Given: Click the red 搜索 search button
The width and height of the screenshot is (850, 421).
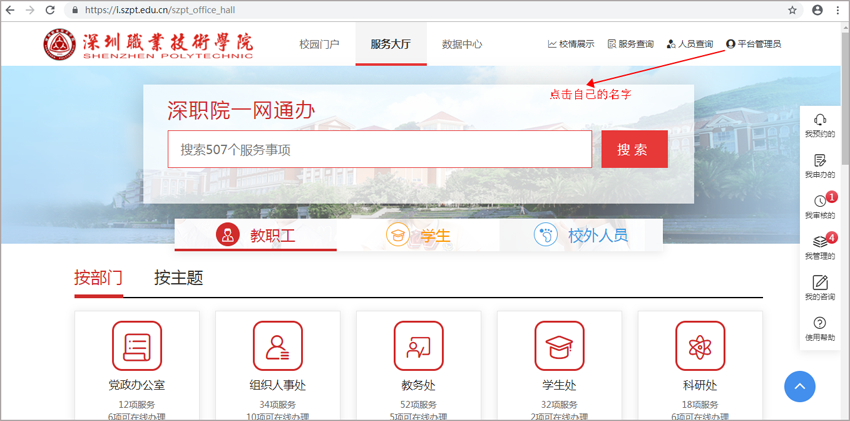Looking at the screenshot, I should 633,150.
